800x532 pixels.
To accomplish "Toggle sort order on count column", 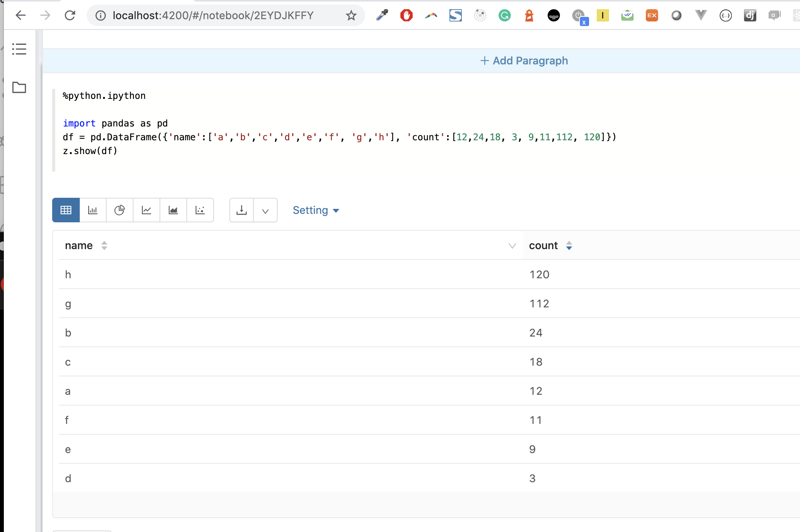I will (x=569, y=246).
